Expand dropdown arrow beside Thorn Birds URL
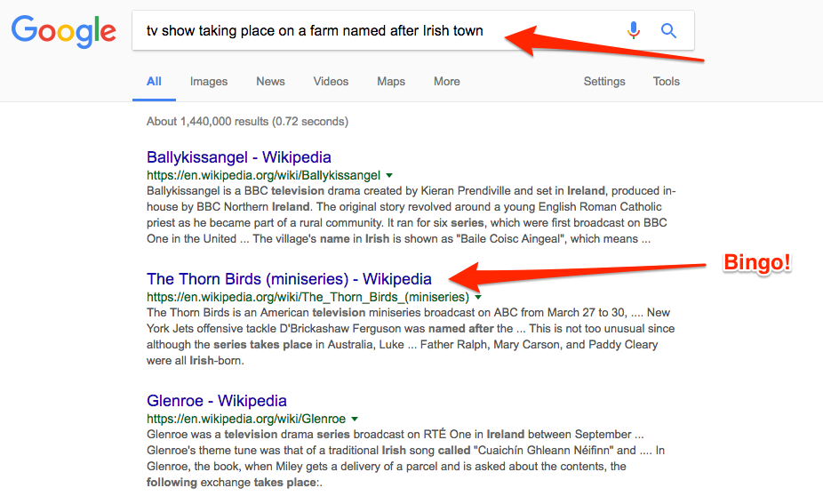 point(478,297)
